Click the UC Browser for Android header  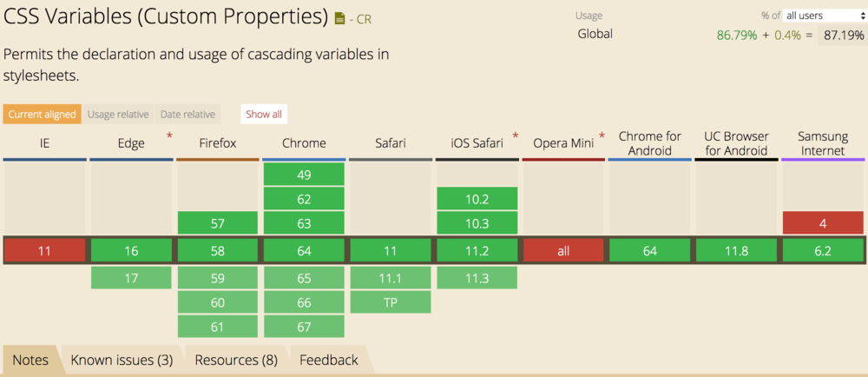point(736,143)
